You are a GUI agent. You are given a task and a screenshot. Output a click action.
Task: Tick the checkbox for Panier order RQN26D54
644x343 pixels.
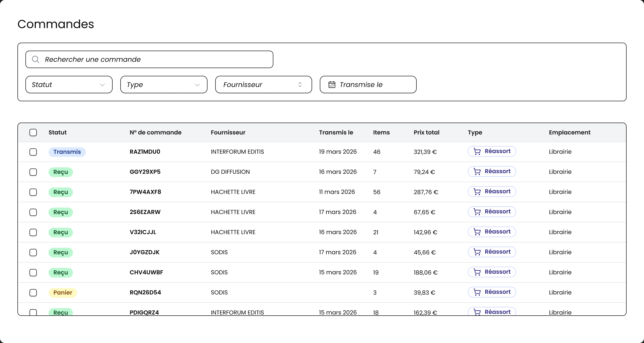point(33,292)
